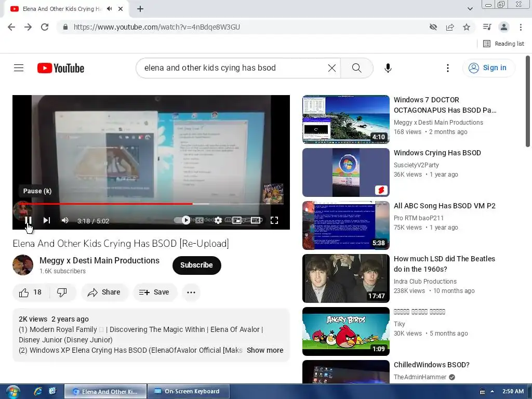Open Windows Crying Has BSOD video title
The width and height of the screenshot is (532, 399).
point(437,153)
